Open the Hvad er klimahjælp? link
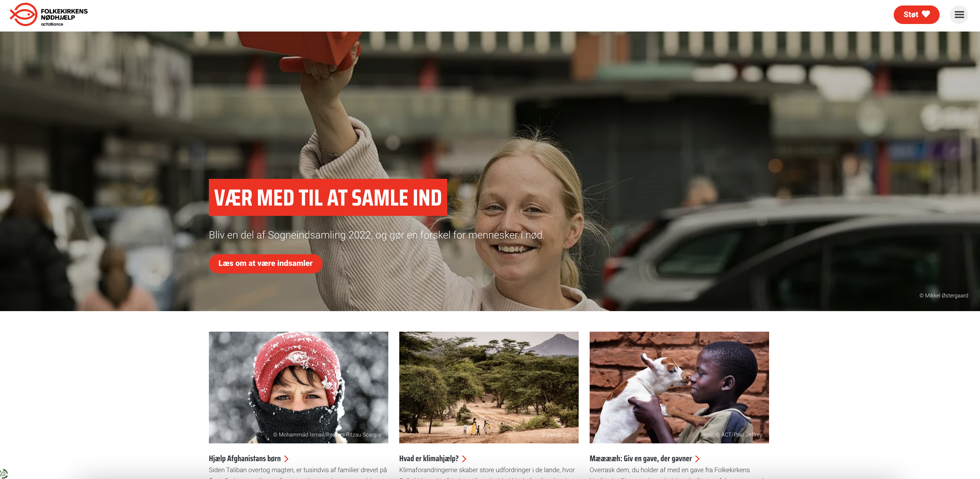Screen dimensions: 980x479 pos(429,458)
